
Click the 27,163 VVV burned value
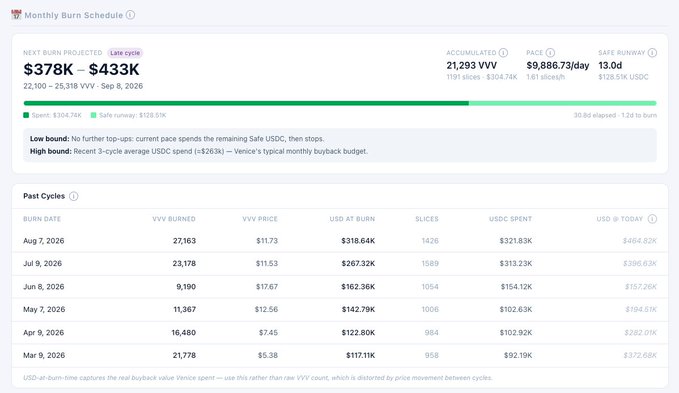tap(184, 241)
